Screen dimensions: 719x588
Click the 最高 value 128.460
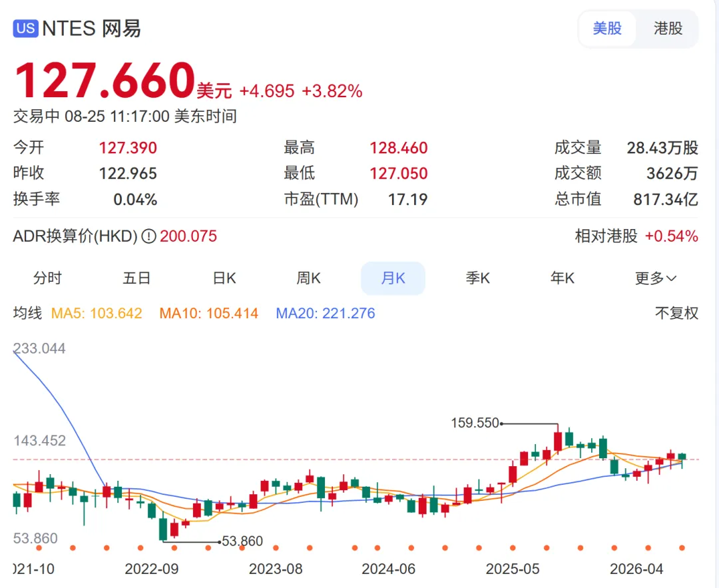tap(399, 148)
